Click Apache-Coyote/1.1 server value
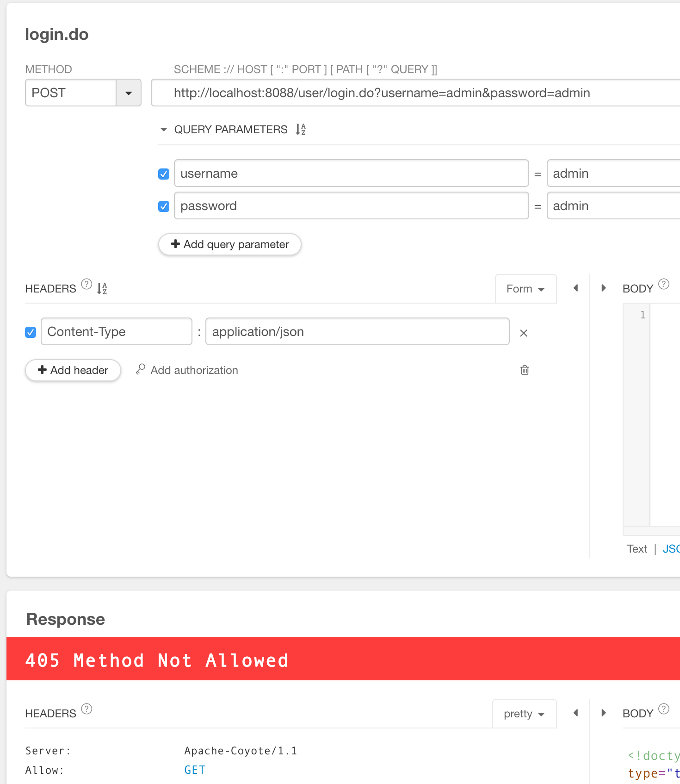 [x=241, y=751]
